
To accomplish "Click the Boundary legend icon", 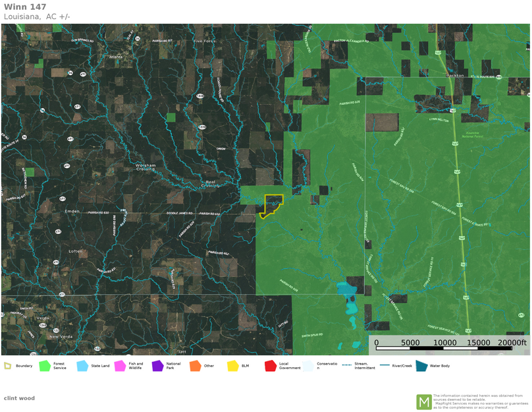I will [x=8, y=365].
